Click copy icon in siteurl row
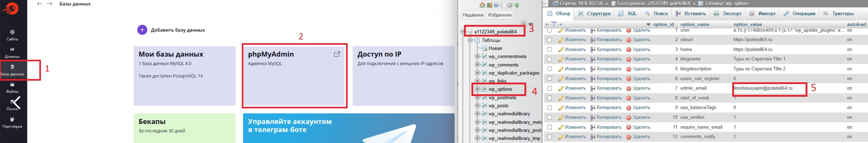This screenshot has height=143, width=868. 593,40
